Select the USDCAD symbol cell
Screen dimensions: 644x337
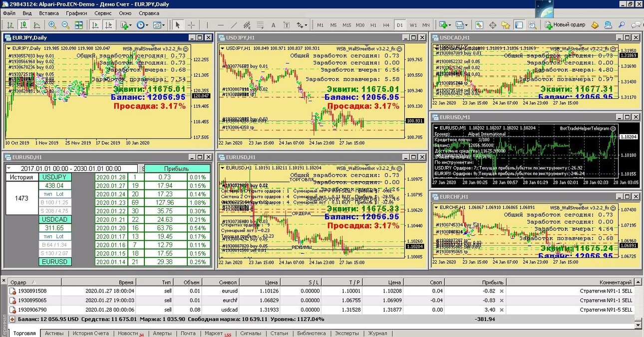pyautogui.click(x=56, y=219)
